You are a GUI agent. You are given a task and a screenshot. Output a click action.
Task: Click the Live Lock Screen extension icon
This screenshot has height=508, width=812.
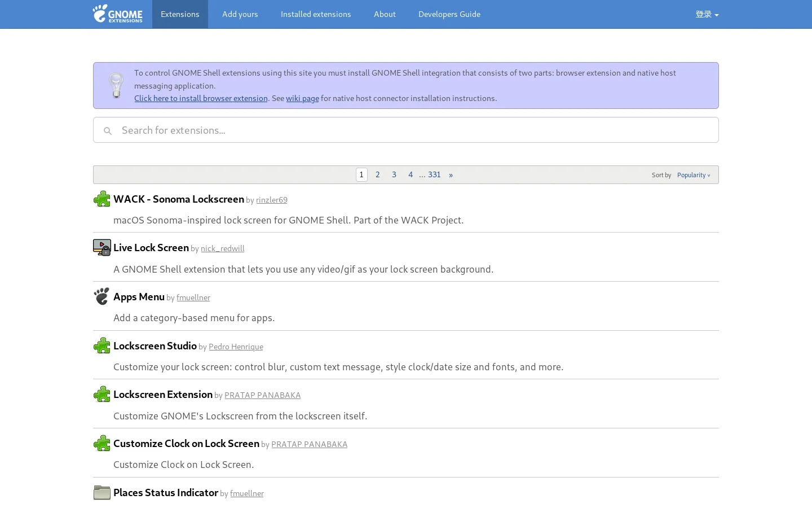(x=102, y=248)
